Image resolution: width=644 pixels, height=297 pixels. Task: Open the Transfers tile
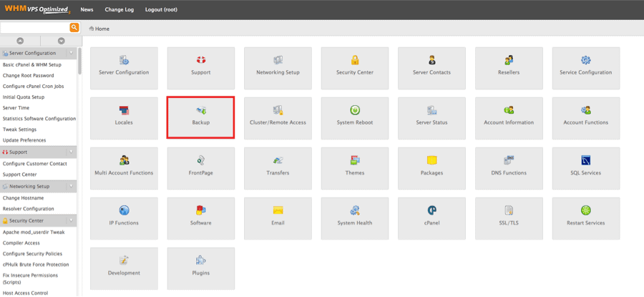tap(278, 168)
